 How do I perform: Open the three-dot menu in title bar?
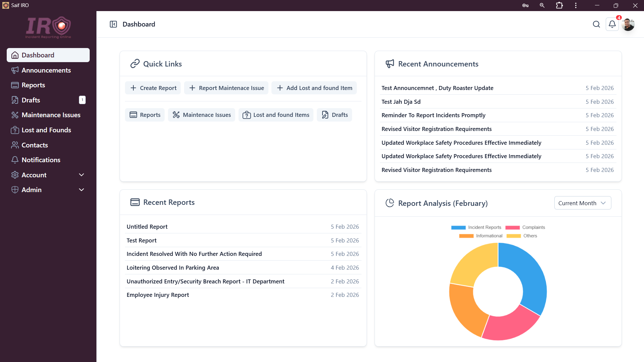(576, 5)
